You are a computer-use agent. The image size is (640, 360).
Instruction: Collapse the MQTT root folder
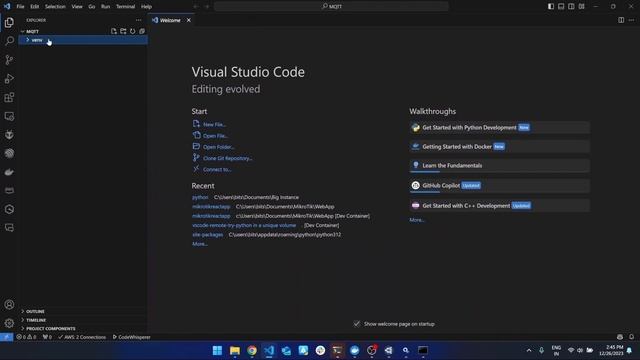pyautogui.click(x=32, y=31)
